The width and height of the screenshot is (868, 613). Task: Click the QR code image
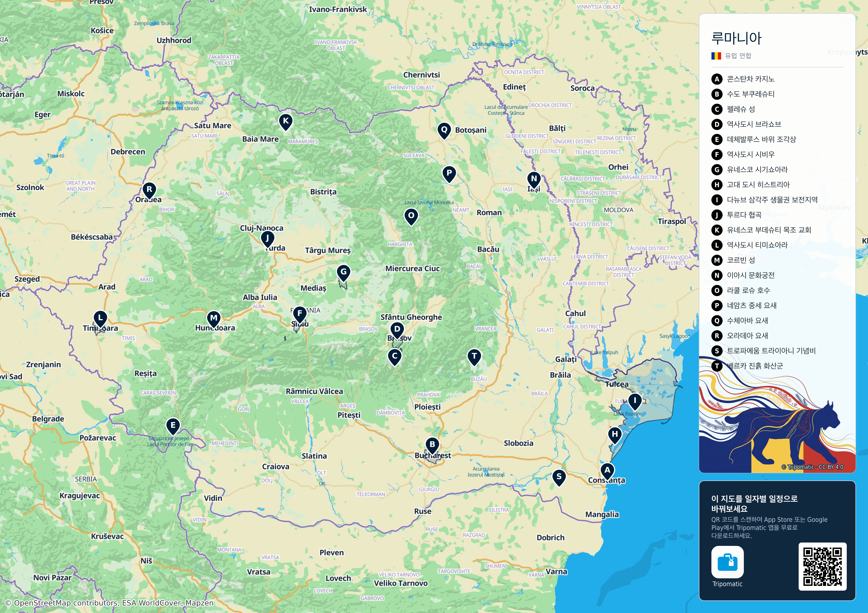(822, 567)
